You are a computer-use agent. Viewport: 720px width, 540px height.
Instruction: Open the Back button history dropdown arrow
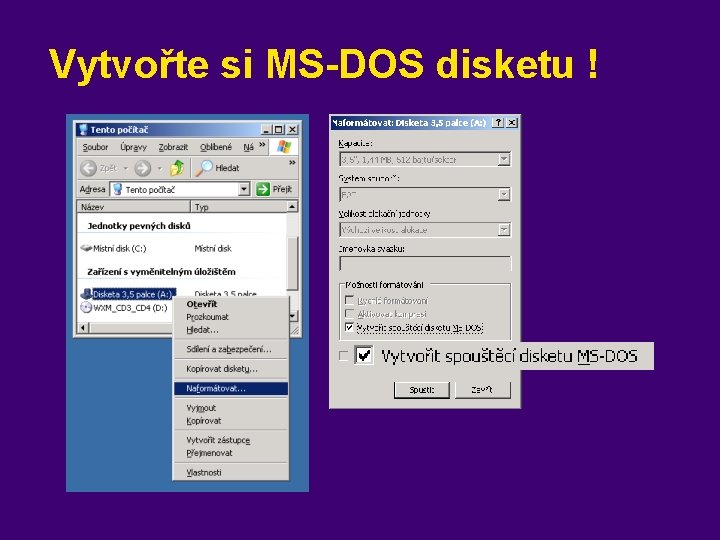[x=125, y=169]
